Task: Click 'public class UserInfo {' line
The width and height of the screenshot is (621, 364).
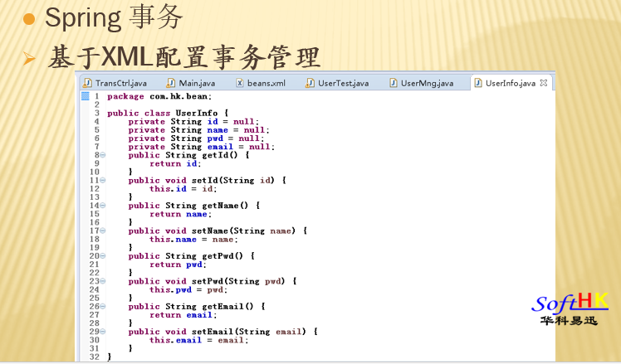Action: (x=168, y=113)
